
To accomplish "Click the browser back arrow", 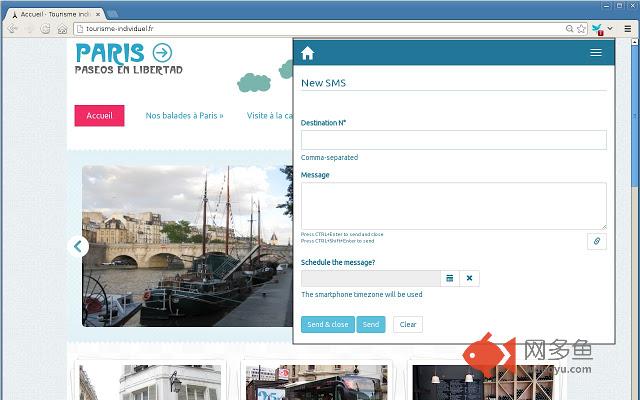I will [x=13, y=29].
